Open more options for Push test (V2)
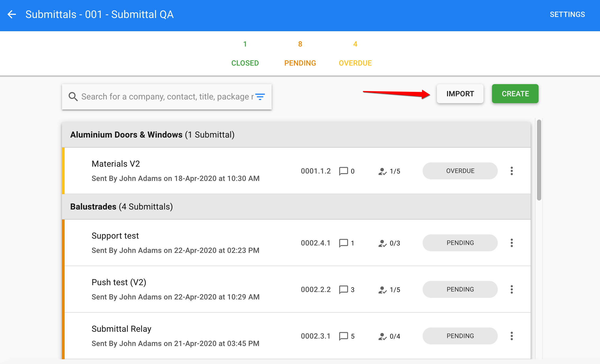The height and width of the screenshot is (364, 600). tap(512, 289)
